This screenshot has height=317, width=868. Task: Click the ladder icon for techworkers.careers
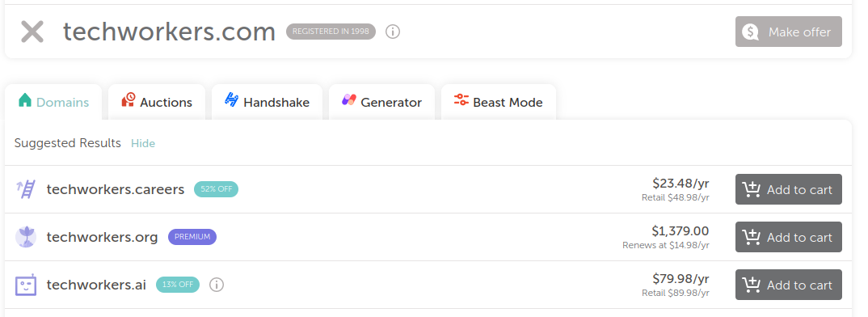click(x=26, y=189)
